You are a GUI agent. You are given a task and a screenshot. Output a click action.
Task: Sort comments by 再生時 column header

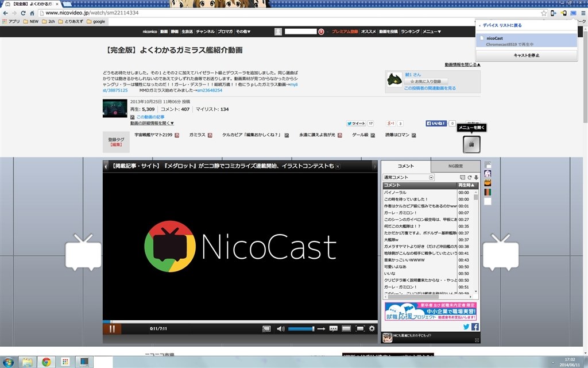click(x=467, y=185)
